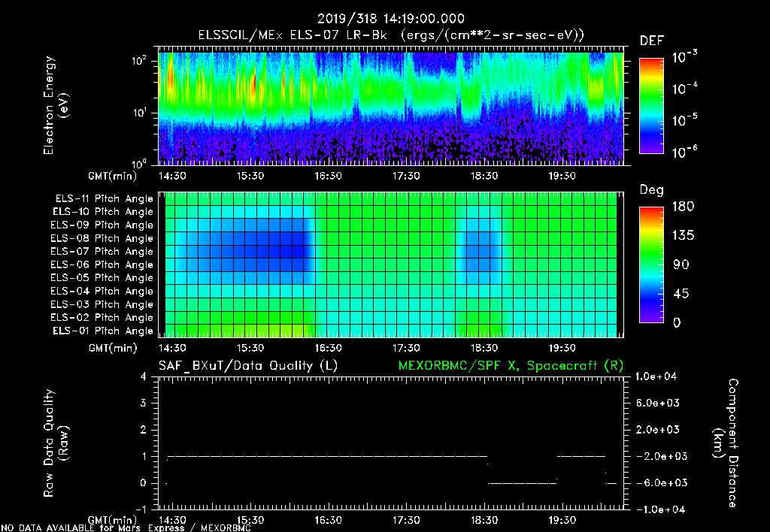Click the Deg pitch angle color bar
The image size is (770, 532).
point(651,264)
